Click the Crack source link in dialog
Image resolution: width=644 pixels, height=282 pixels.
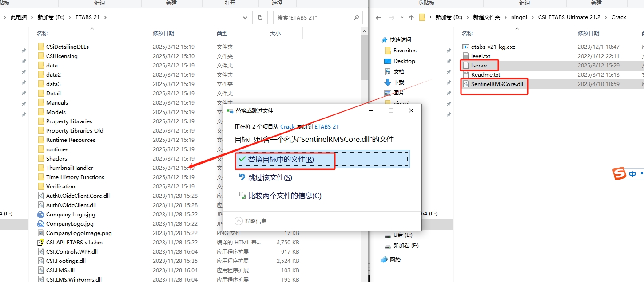click(x=287, y=126)
